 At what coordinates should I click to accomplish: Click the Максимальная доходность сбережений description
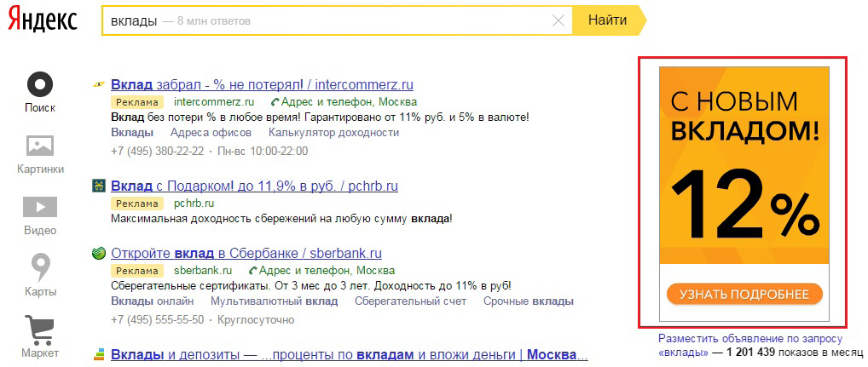(x=281, y=219)
